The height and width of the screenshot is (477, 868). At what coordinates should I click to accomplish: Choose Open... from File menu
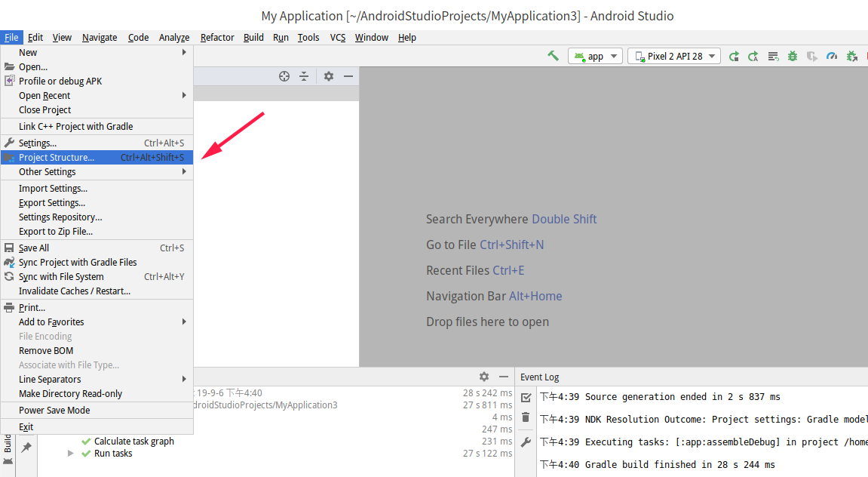97,67
